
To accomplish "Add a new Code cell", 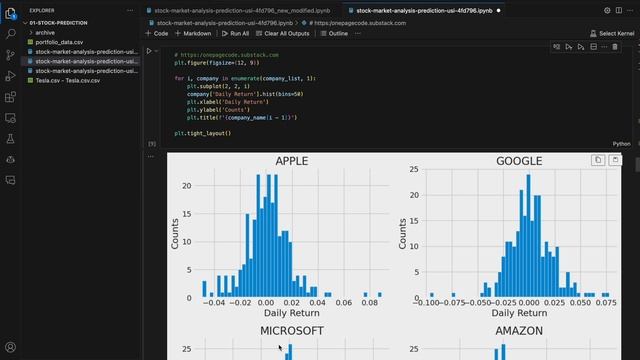I will point(157,33).
